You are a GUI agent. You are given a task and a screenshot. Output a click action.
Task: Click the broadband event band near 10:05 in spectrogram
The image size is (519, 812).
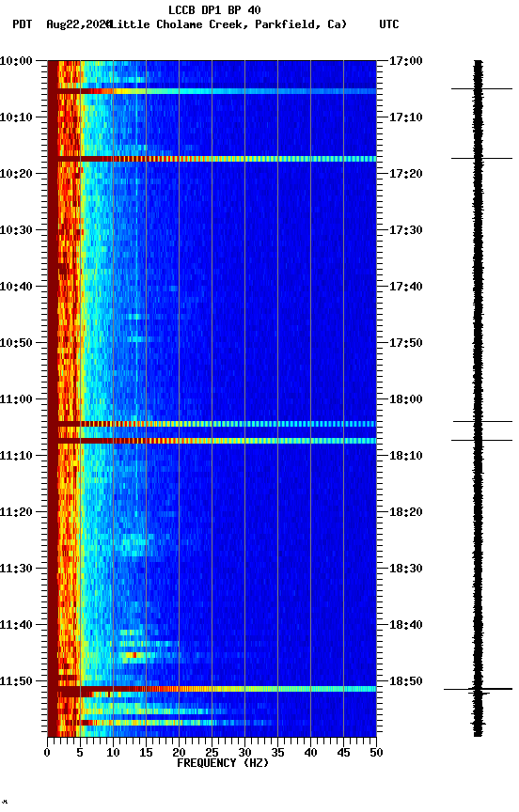click(x=212, y=91)
